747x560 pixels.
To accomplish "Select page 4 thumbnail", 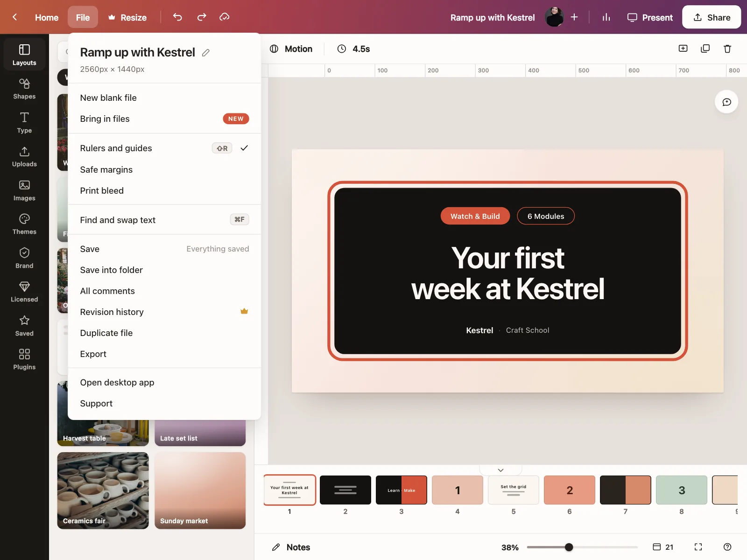I will click(458, 490).
